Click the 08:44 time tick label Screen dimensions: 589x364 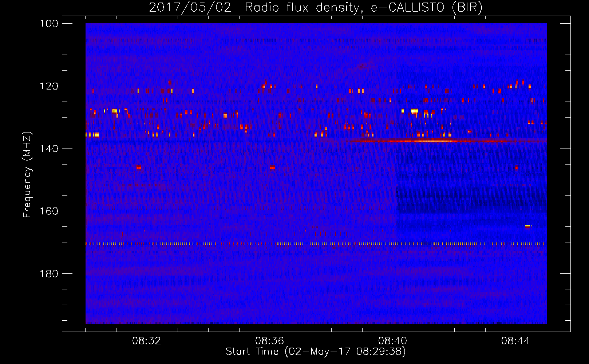pyautogui.click(x=516, y=341)
